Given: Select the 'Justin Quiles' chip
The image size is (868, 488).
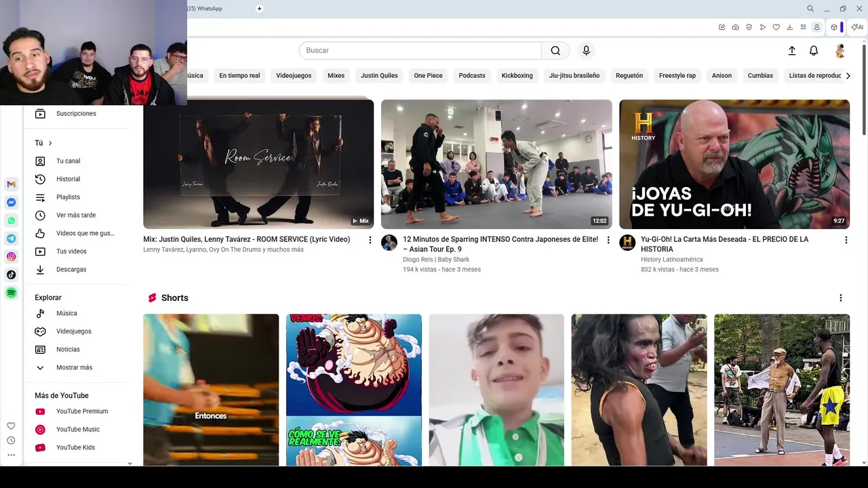Looking at the screenshot, I should 379,76.
